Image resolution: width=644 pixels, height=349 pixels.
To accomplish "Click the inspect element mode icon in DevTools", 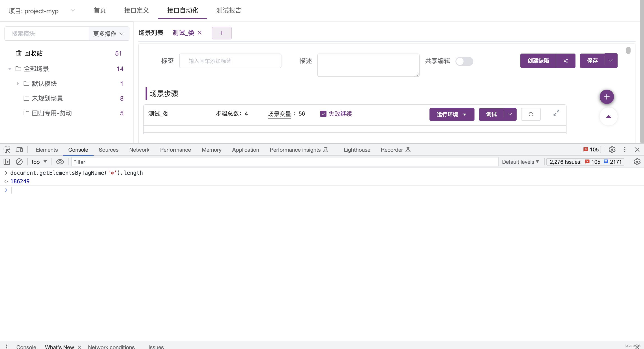I will (7, 150).
